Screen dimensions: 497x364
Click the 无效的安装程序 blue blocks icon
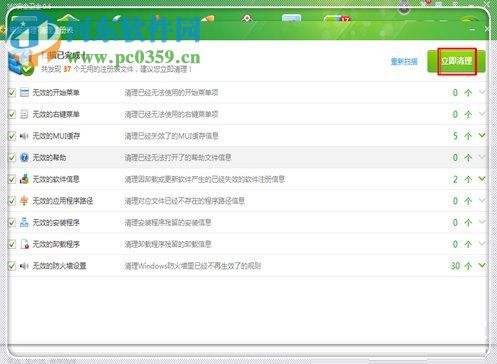click(24, 222)
